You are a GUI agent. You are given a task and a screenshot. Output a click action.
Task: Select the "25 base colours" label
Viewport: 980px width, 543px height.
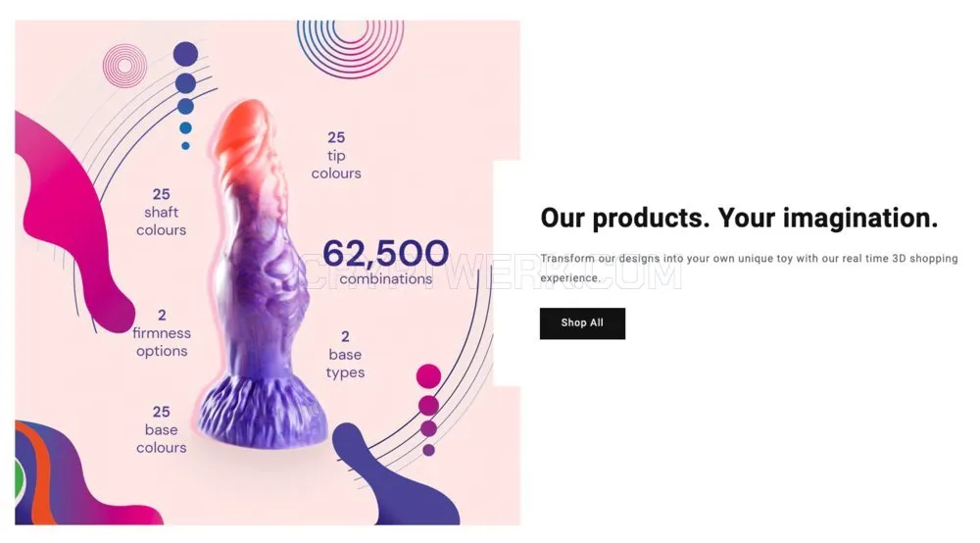[162, 429]
